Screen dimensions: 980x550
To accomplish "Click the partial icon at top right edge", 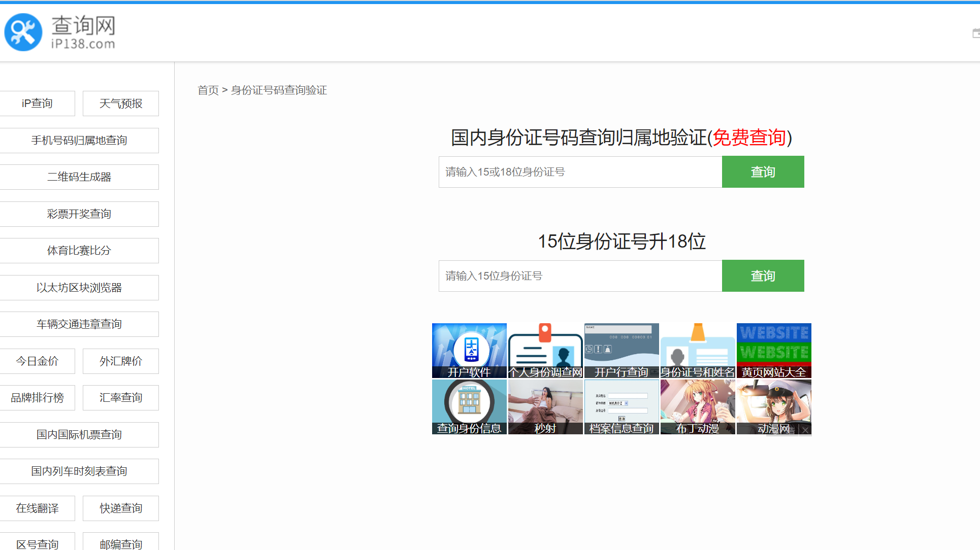I will 976,33.
